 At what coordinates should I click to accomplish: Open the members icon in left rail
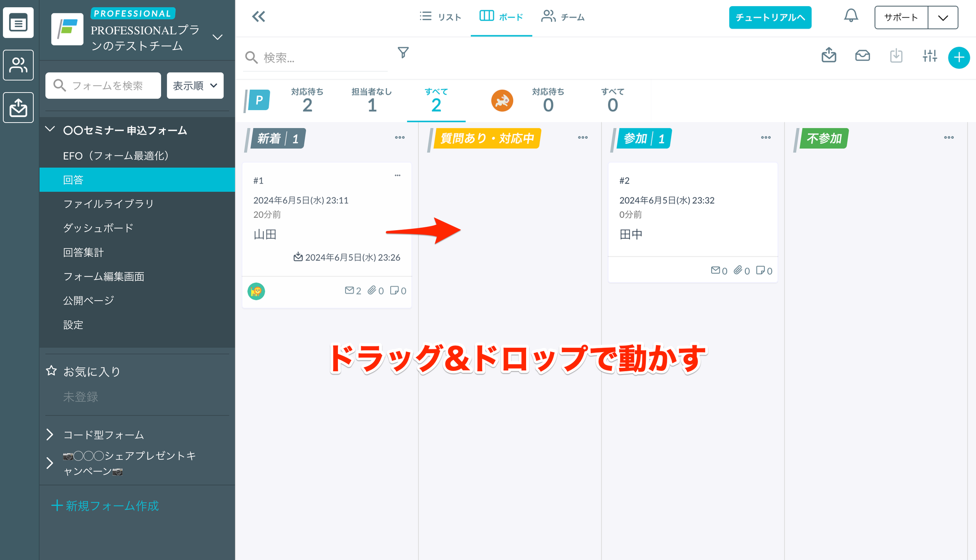[18, 65]
